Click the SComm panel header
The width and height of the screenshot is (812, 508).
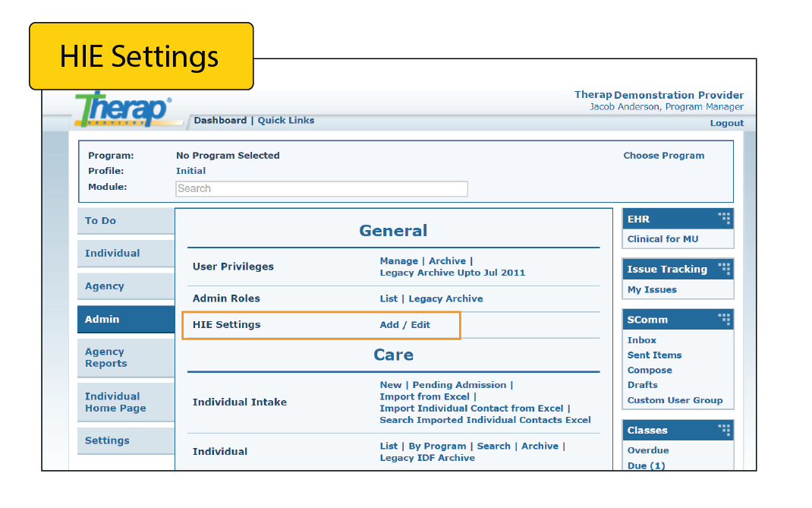(x=678, y=320)
